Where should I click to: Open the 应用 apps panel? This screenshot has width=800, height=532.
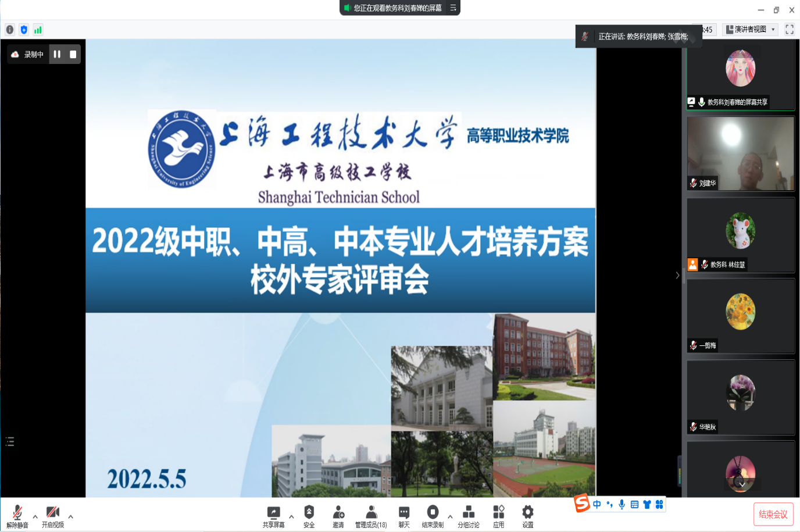tap(499, 516)
